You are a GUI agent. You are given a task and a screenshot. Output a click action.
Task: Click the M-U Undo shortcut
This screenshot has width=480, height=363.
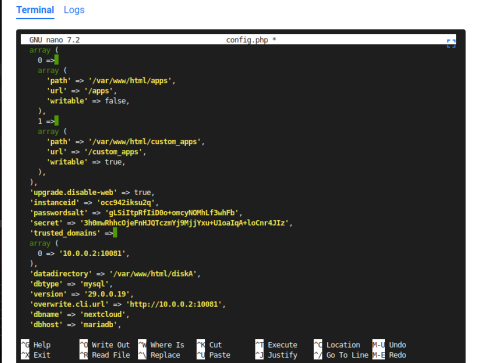[x=389, y=345]
